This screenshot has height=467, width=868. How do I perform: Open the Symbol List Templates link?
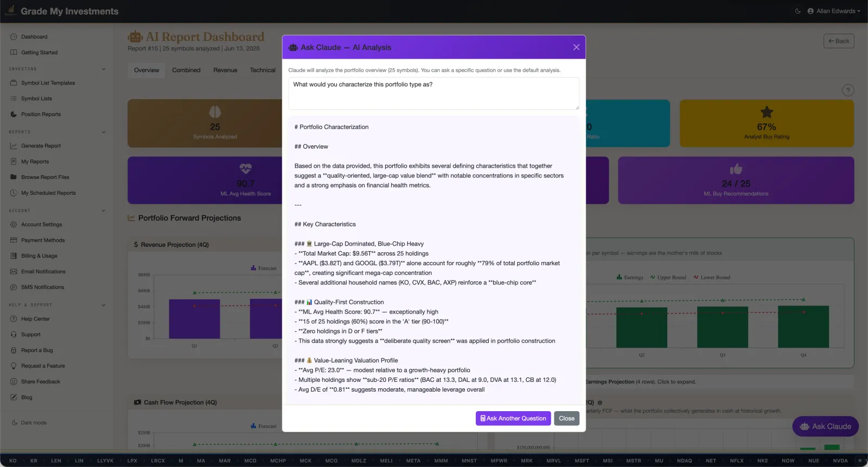click(x=48, y=83)
